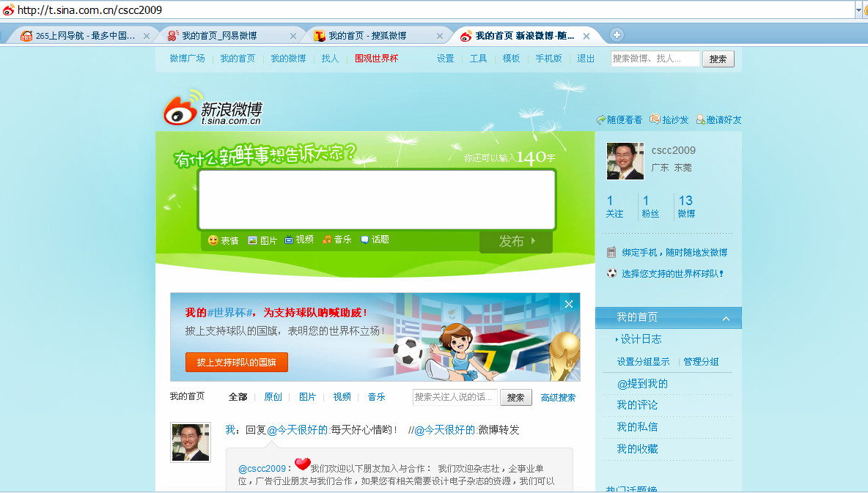Close the 搜狐微博 browser tab
Screen dimensions: 868x493
(x=440, y=36)
